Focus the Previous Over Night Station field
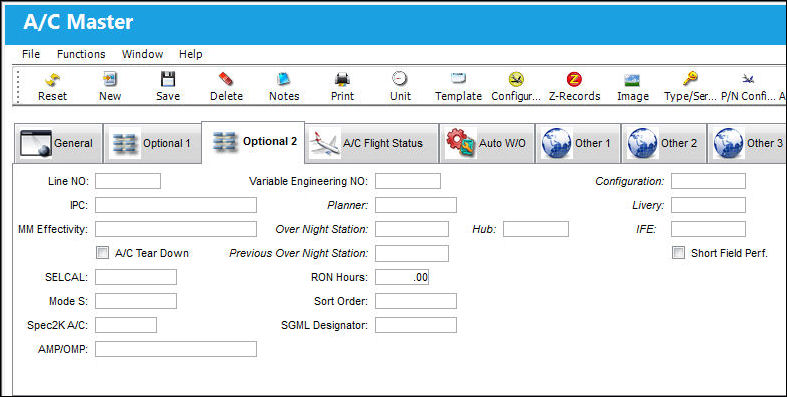The image size is (787, 397). point(412,253)
